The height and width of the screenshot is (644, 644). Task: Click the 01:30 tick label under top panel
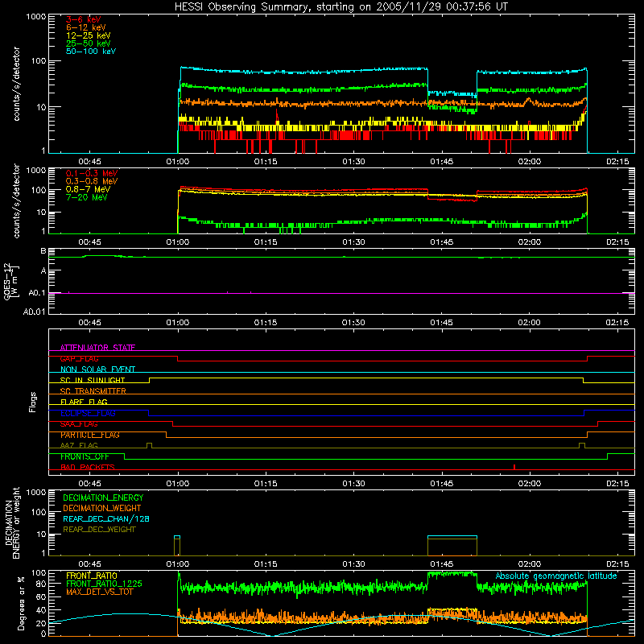click(353, 162)
